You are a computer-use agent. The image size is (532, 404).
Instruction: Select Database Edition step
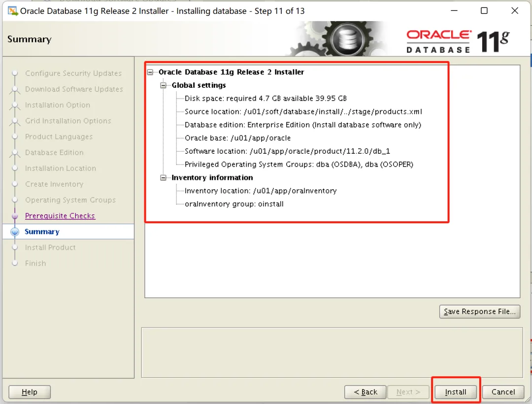(x=54, y=152)
